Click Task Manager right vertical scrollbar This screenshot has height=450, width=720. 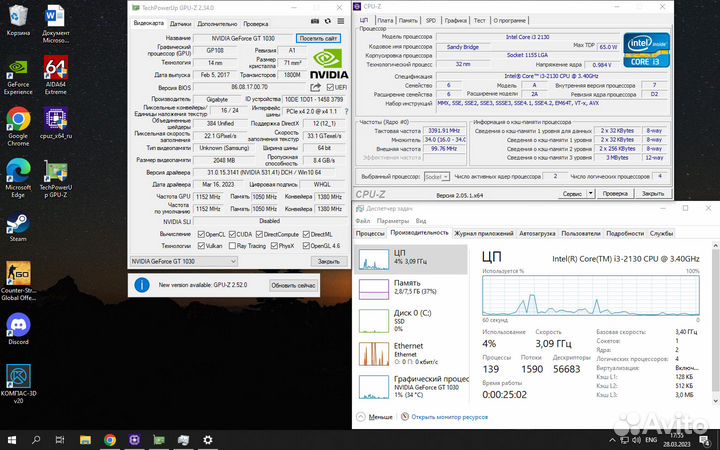(715, 324)
